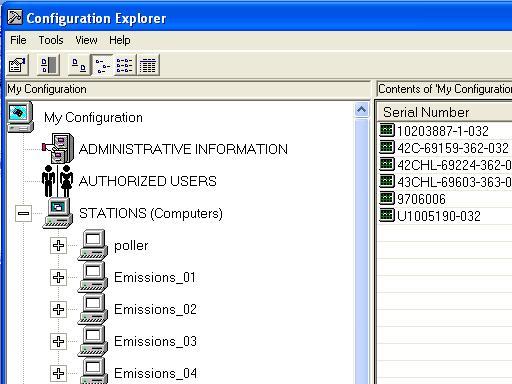
Task: Click the Emissions_04 computer icon
Action: pyautogui.click(x=93, y=371)
